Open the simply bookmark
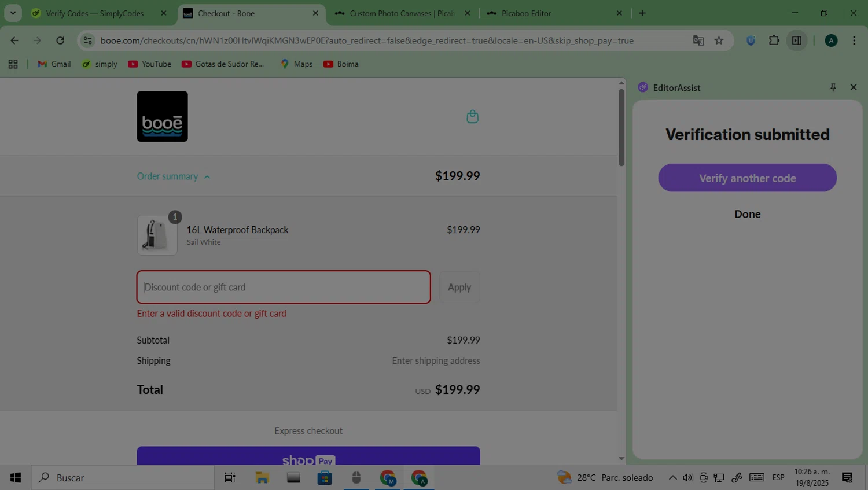The height and width of the screenshot is (490, 868). (100, 64)
